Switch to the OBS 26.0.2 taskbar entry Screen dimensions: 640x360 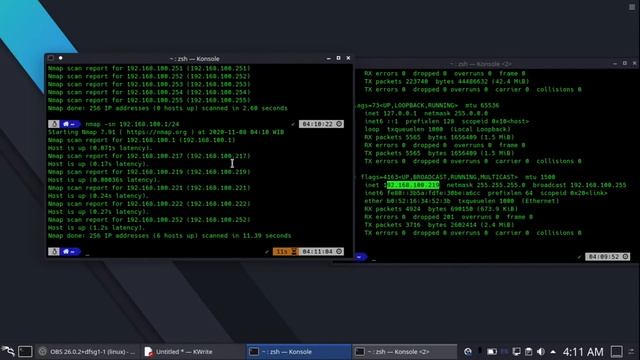click(x=87, y=351)
